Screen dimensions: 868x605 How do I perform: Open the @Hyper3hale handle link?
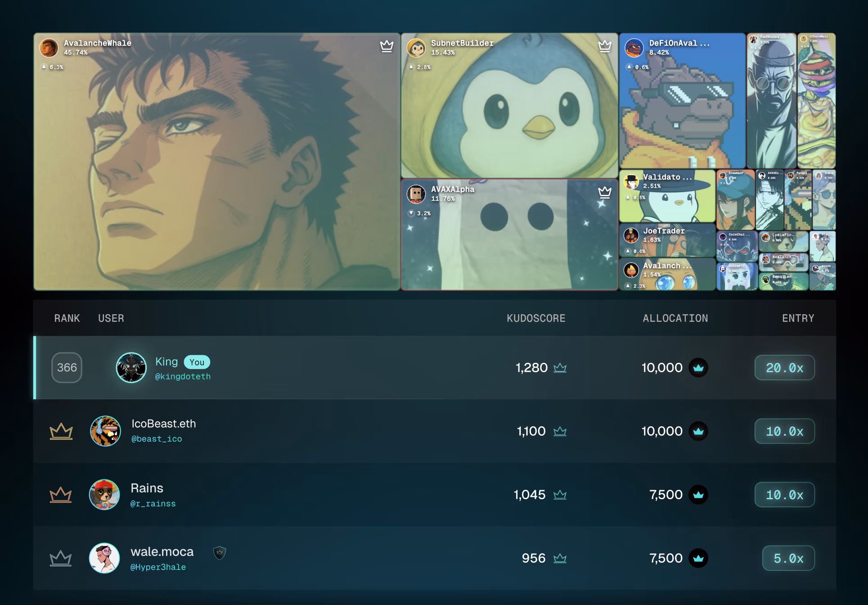point(158,567)
